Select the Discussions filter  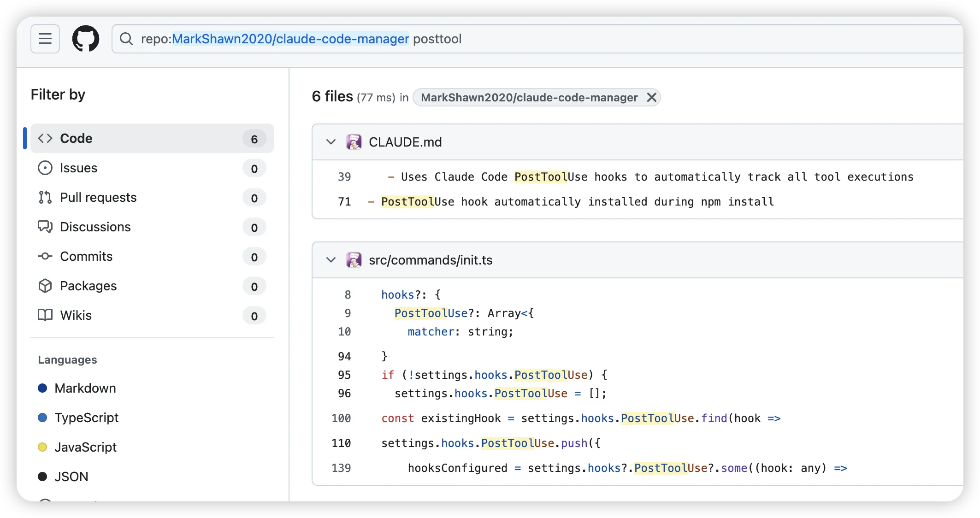(152, 227)
